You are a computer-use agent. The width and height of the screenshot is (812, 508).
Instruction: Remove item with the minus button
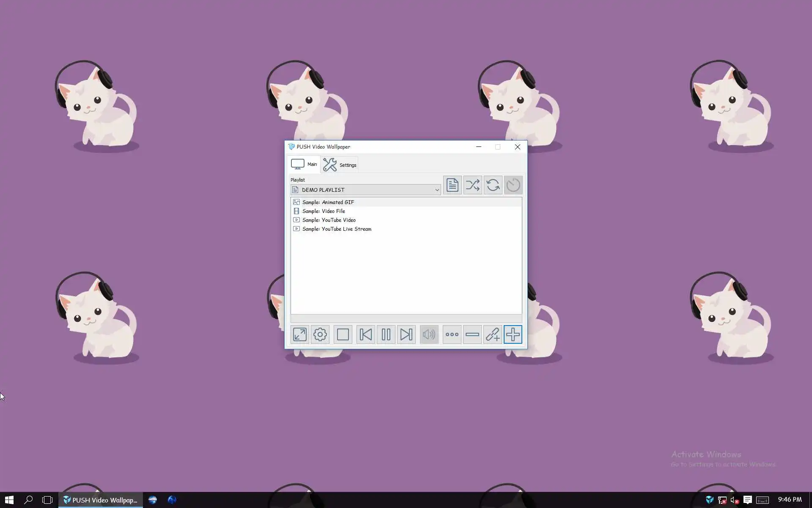tap(472, 334)
